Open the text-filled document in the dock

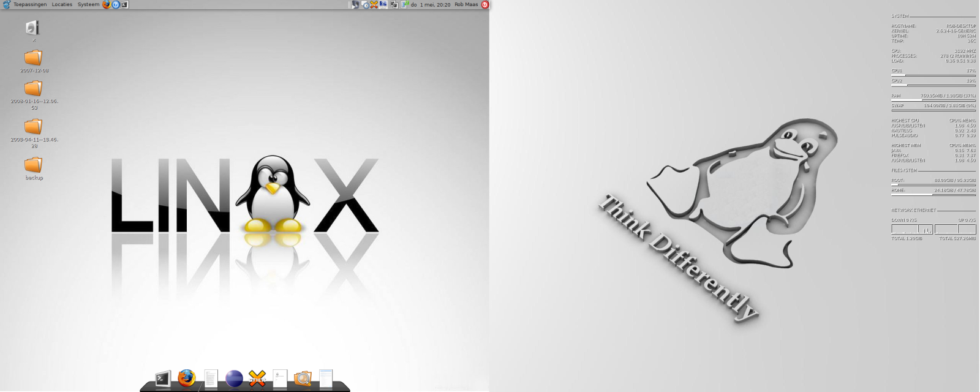pyautogui.click(x=211, y=379)
